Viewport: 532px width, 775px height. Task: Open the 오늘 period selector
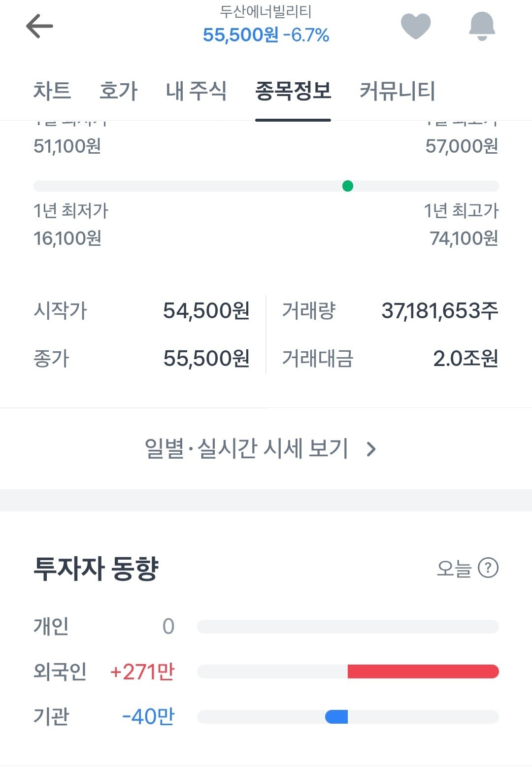click(454, 568)
